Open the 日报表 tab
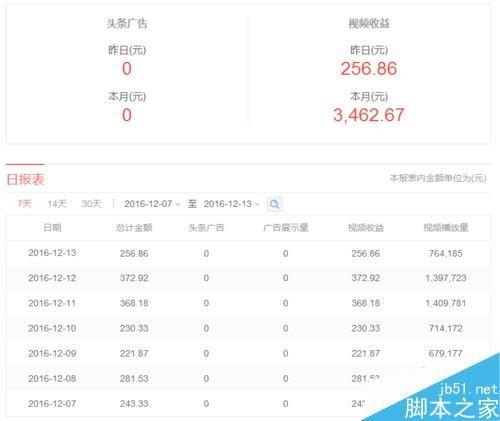 (25, 179)
